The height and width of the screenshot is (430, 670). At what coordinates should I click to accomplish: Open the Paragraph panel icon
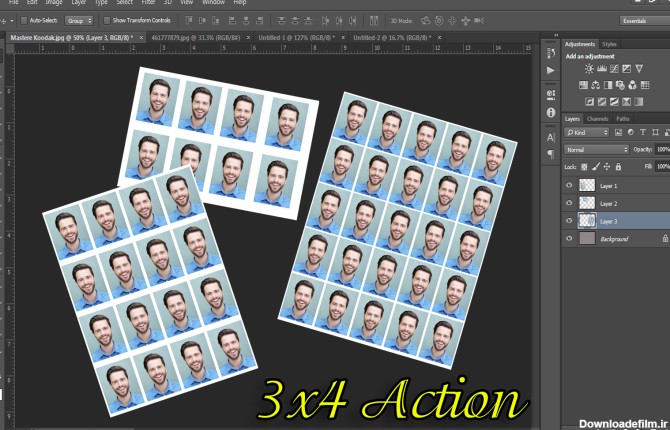pyautogui.click(x=550, y=154)
